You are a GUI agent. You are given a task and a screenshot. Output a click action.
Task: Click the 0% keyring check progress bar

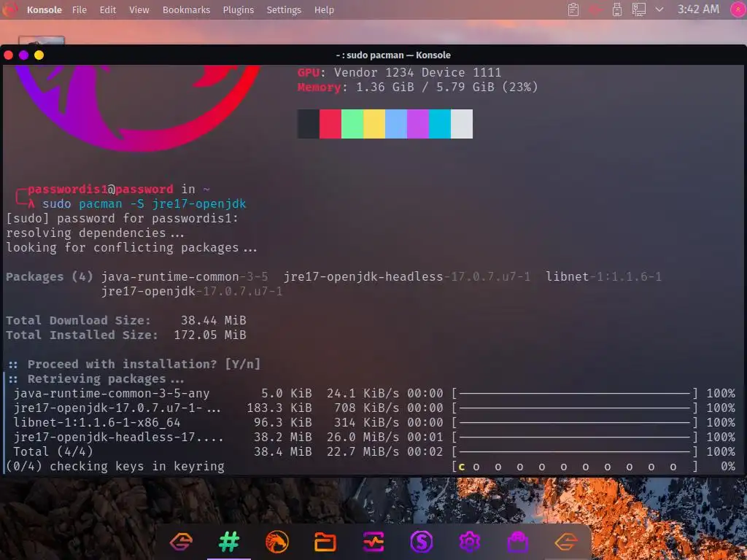(575, 467)
